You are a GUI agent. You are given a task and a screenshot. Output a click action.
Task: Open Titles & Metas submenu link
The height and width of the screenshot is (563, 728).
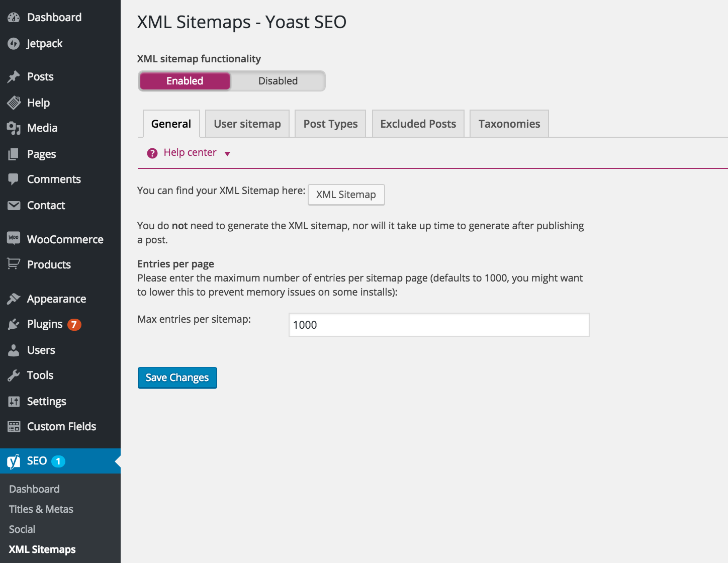(41, 509)
